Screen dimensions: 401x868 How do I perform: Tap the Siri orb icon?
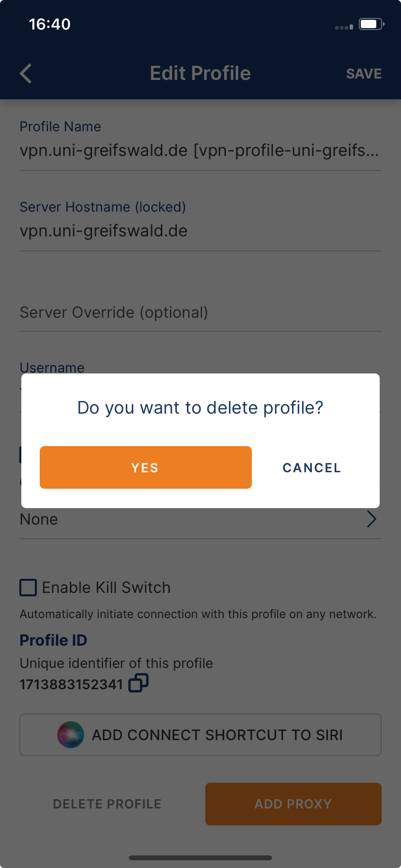click(x=71, y=735)
